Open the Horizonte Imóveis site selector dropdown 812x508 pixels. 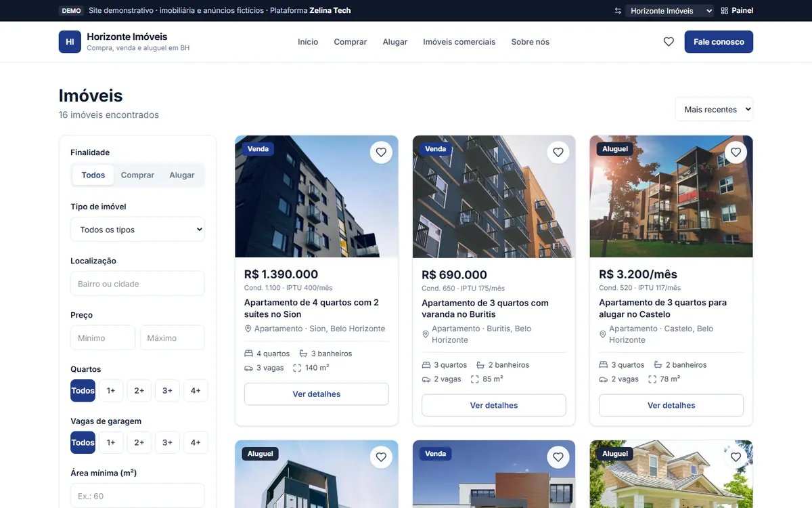[669, 11]
